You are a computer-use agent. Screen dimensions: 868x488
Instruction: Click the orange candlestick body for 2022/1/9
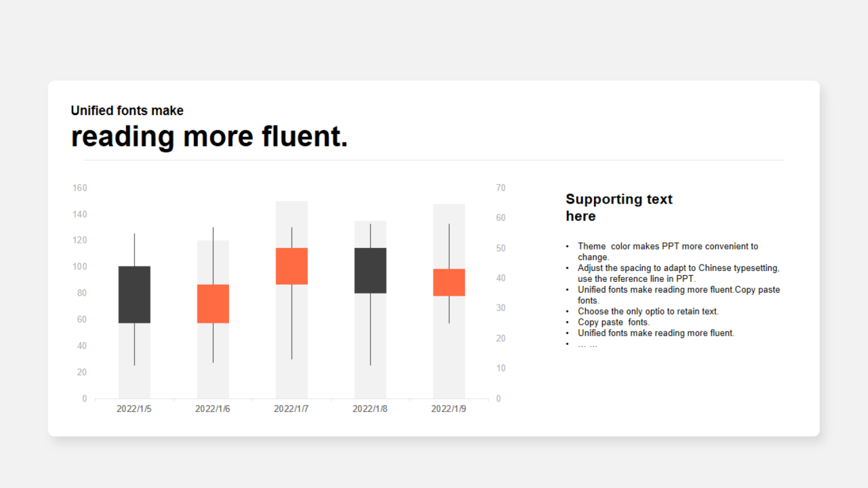449,283
